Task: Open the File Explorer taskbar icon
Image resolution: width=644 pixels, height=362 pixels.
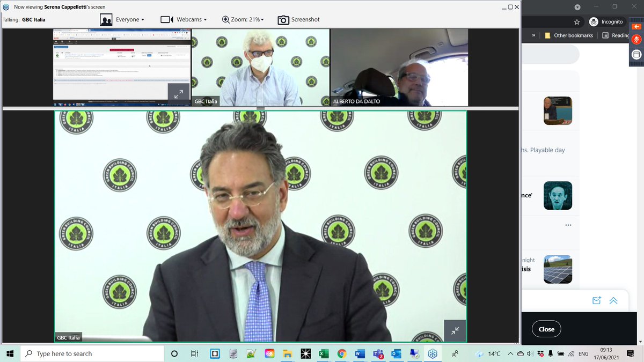Action: [287, 353]
